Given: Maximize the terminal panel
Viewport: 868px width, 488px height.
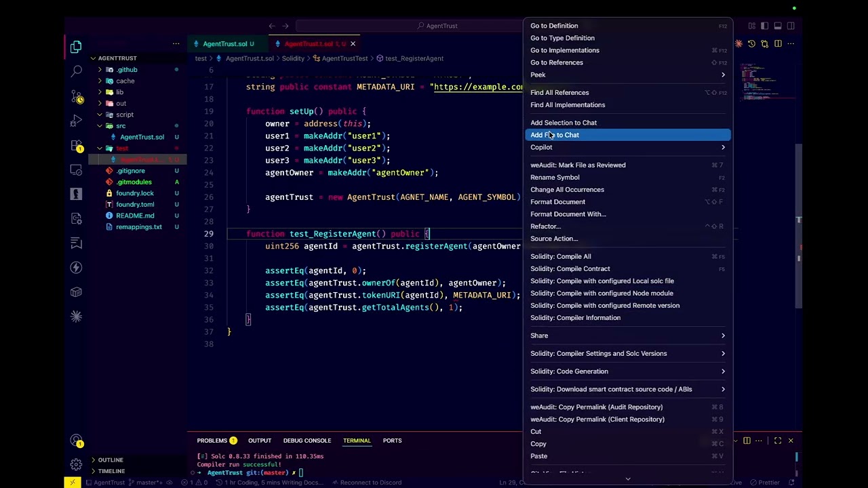Looking at the screenshot, I should [x=778, y=441].
